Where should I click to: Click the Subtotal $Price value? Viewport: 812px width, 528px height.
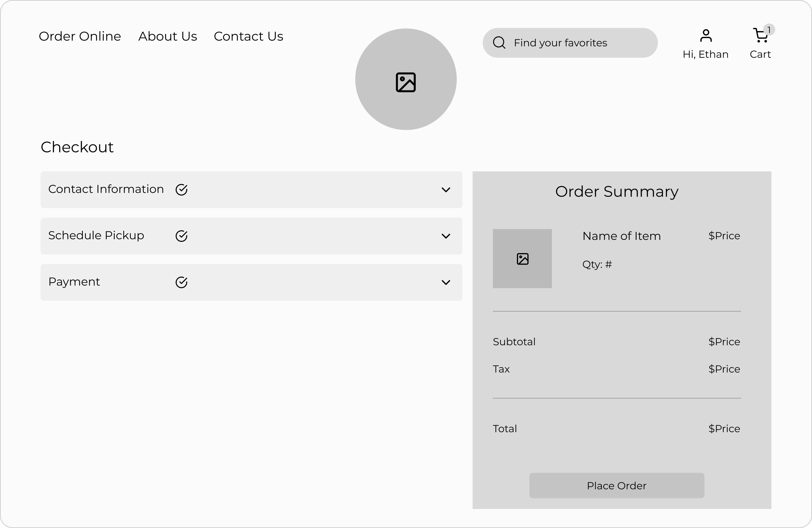coord(724,342)
